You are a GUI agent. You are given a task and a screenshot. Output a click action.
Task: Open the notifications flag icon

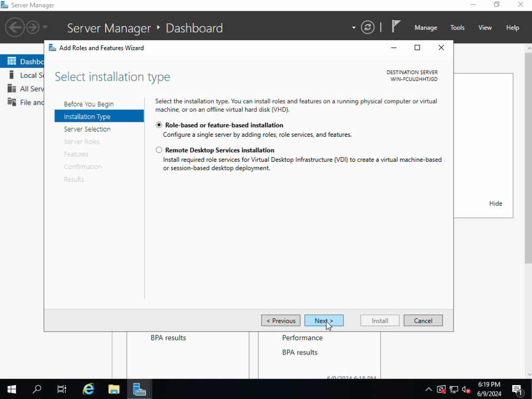396,27
